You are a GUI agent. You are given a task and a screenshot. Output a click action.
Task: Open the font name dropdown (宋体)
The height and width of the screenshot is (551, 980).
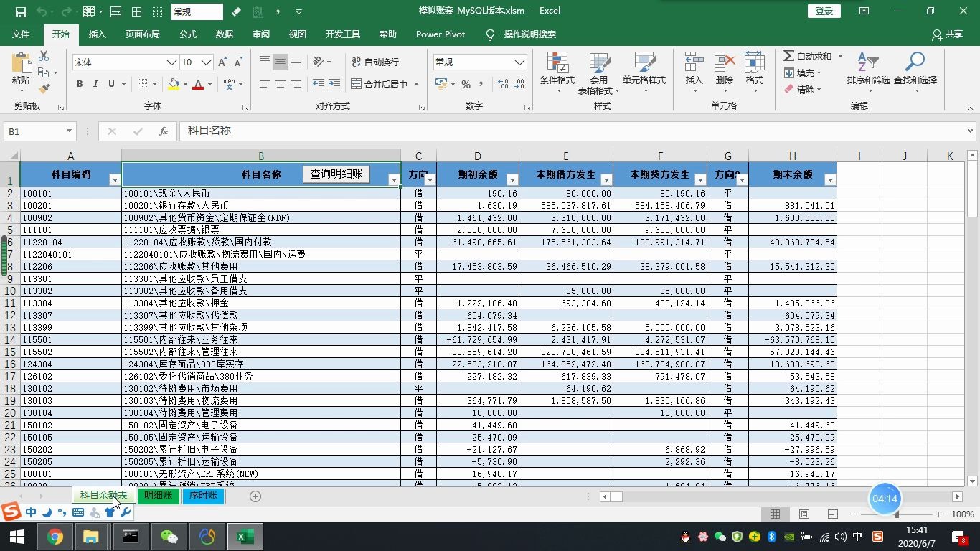coord(171,62)
